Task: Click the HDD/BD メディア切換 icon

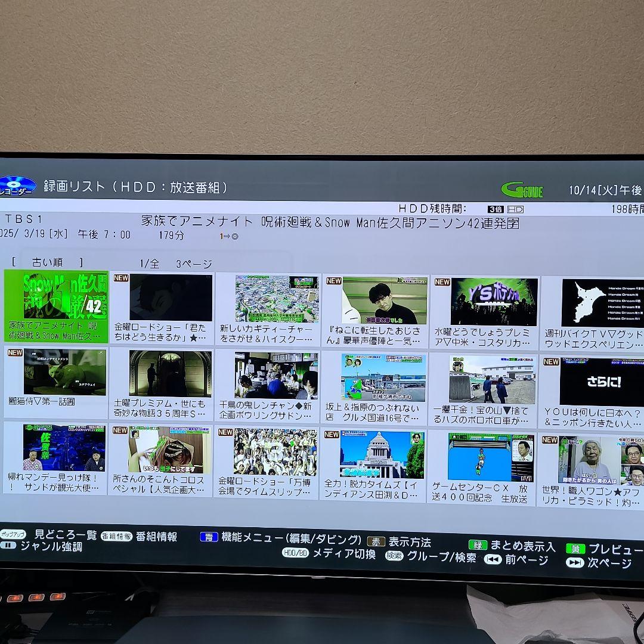Action: pos(295,553)
